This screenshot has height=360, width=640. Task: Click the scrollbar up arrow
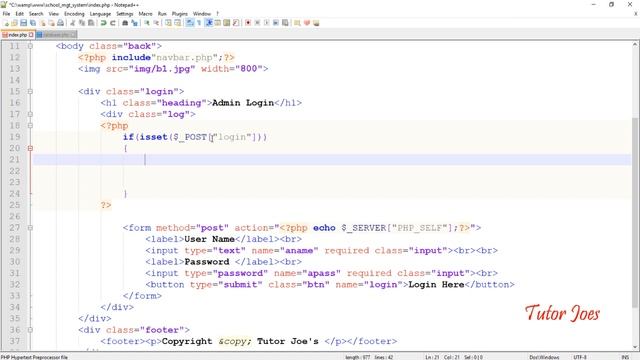click(x=636, y=44)
